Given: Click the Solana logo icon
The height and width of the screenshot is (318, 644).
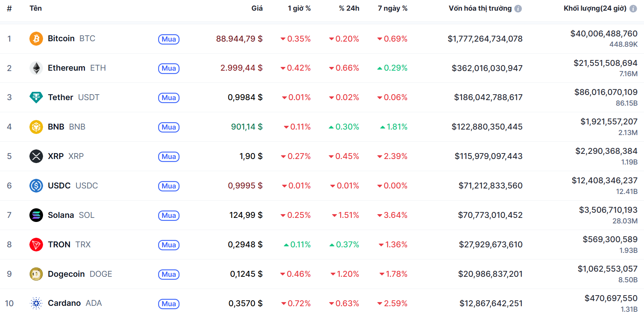Looking at the screenshot, I should pyautogui.click(x=36, y=215).
